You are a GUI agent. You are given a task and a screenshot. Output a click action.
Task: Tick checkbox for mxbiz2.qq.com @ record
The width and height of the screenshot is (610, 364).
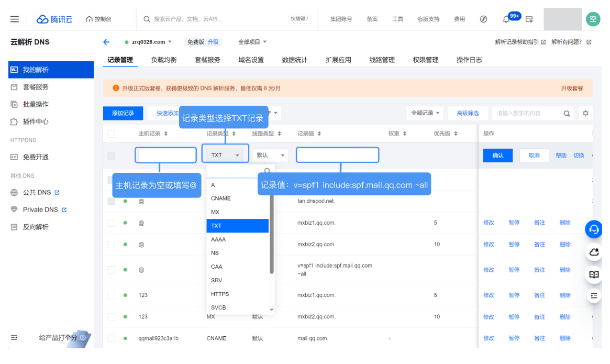click(x=111, y=245)
